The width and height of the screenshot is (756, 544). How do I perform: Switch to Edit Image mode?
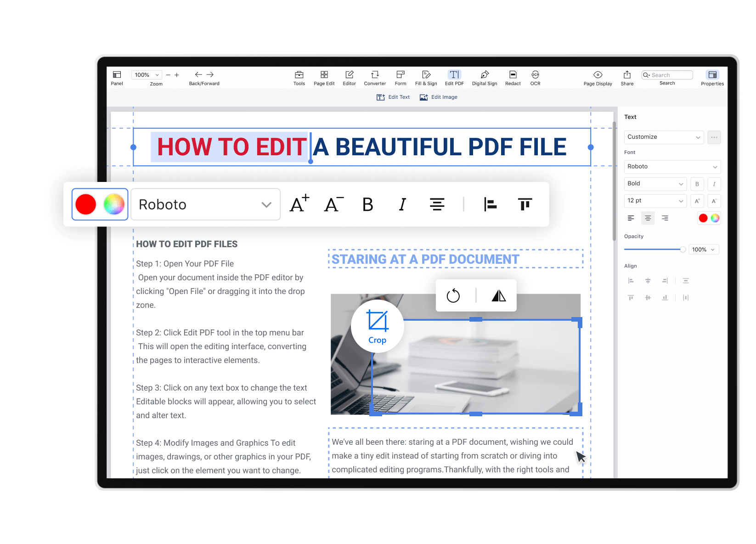click(439, 97)
